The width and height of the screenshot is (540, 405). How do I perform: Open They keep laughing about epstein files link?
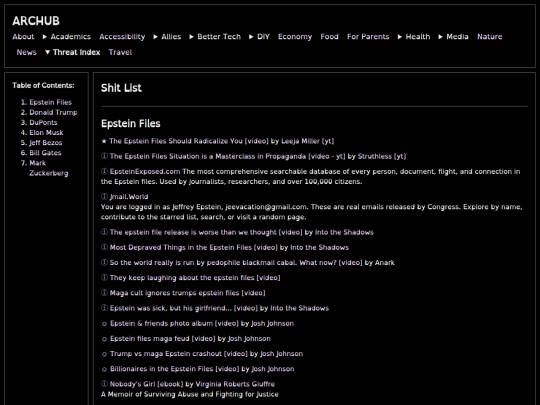[195, 278]
